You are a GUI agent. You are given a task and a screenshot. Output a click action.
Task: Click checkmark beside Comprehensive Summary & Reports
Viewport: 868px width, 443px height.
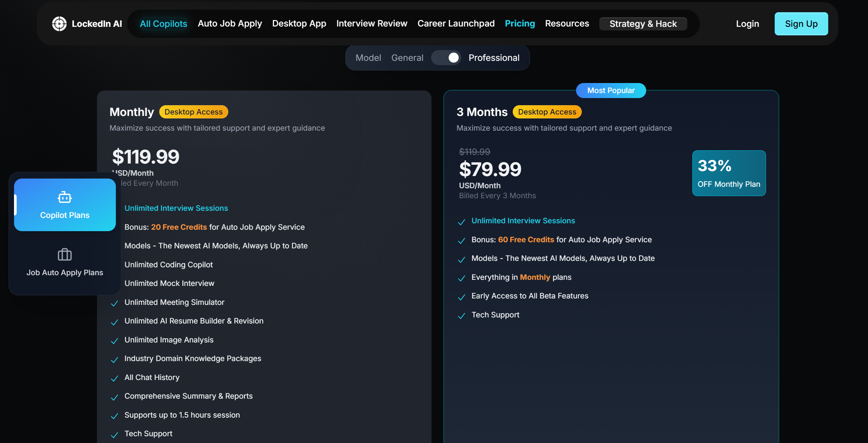coord(114,397)
